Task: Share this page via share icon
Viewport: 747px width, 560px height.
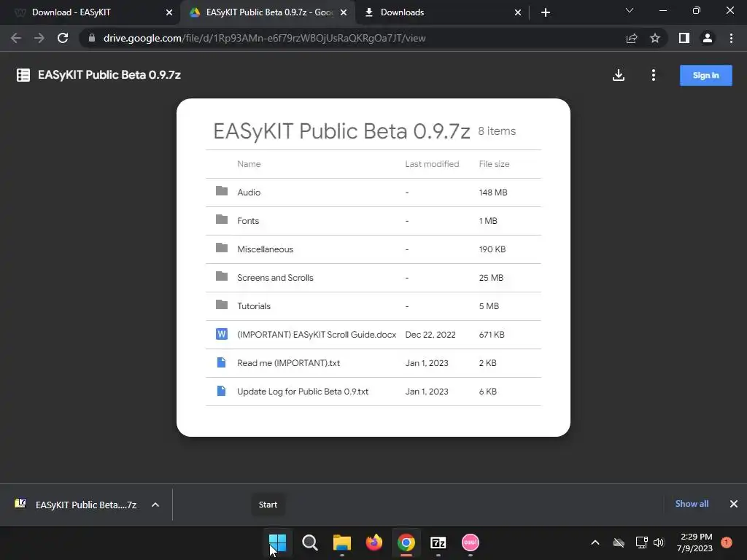Action: click(632, 38)
